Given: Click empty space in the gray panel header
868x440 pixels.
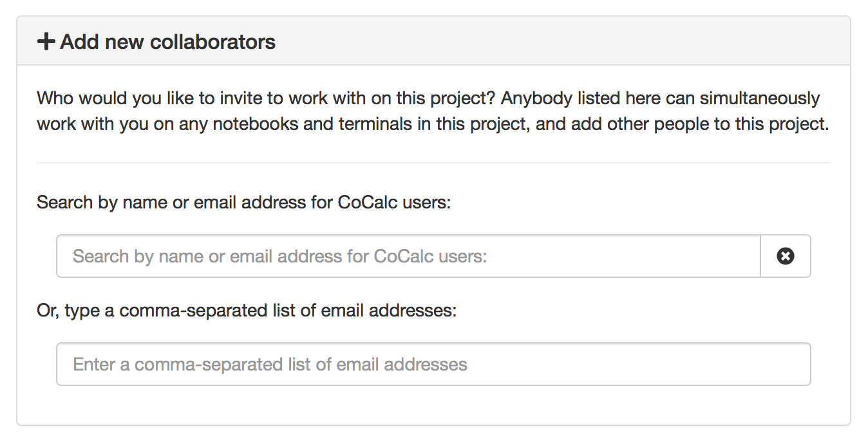Looking at the screenshot, I should pyautogui.click(x=547, y=42).
